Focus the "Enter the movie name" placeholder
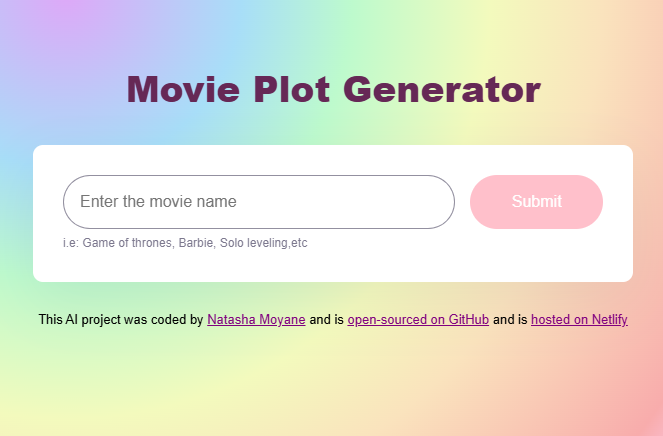 click(x=158, y=202)
